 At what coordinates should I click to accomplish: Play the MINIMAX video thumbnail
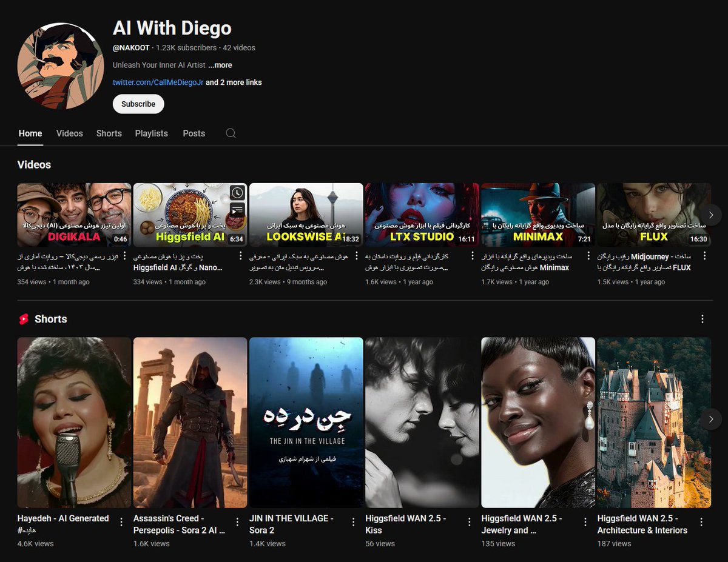click(538, 215)
